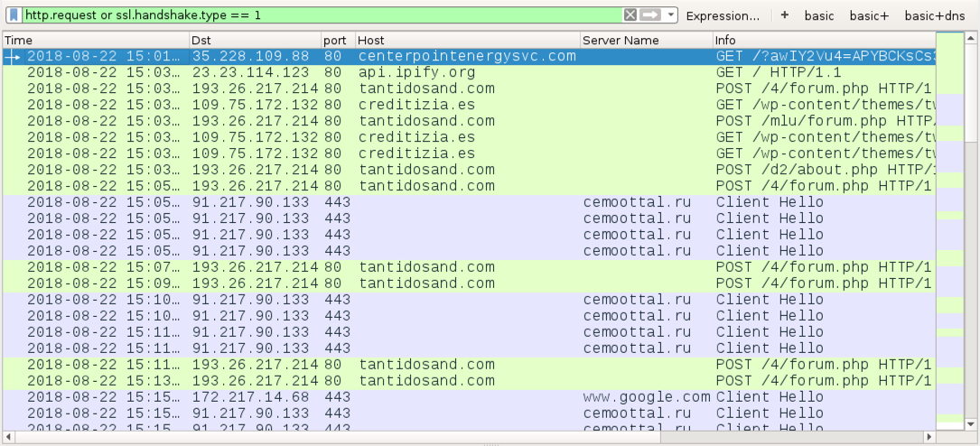Open the filter history dropdown arrow
This screenshot has height=446, width=980.
coord(670,15)
